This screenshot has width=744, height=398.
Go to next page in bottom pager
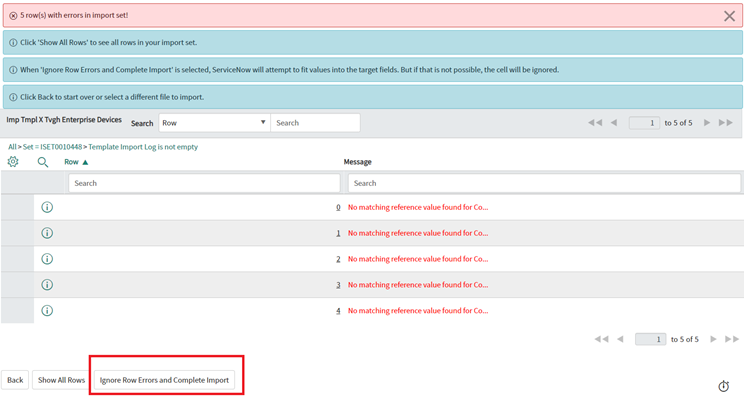coord(713,339)
